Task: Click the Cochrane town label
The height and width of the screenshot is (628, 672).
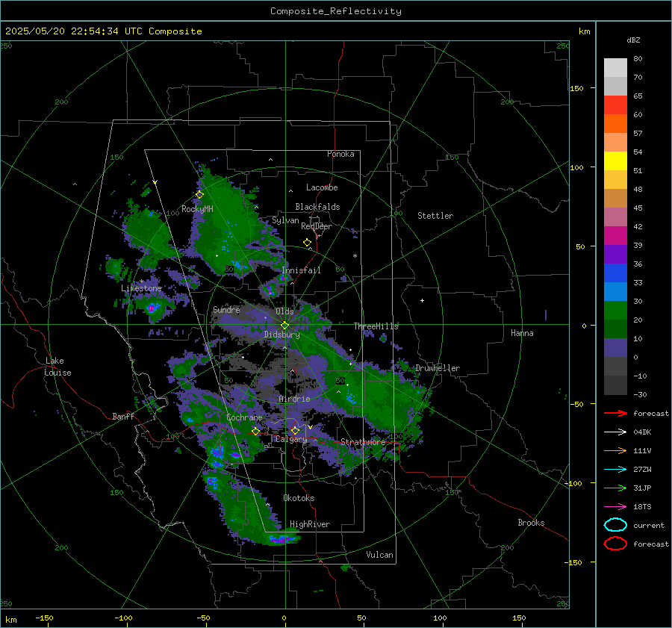Action: (x=244, y=417)
